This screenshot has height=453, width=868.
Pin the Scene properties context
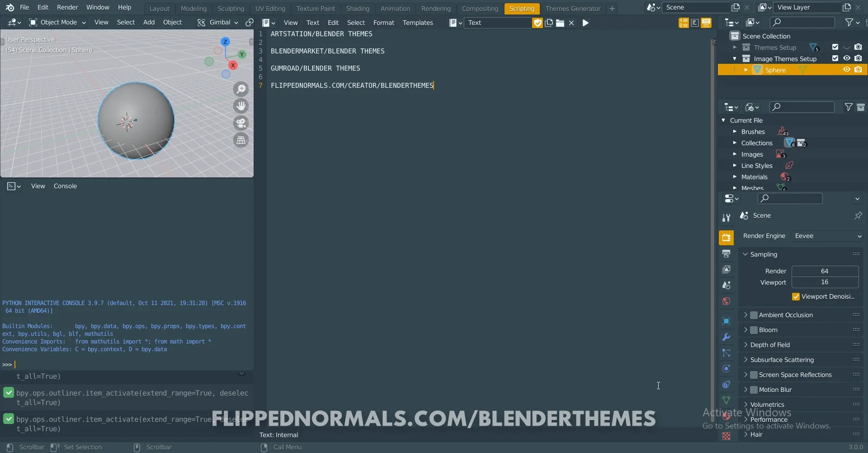[x=858, y=216]
